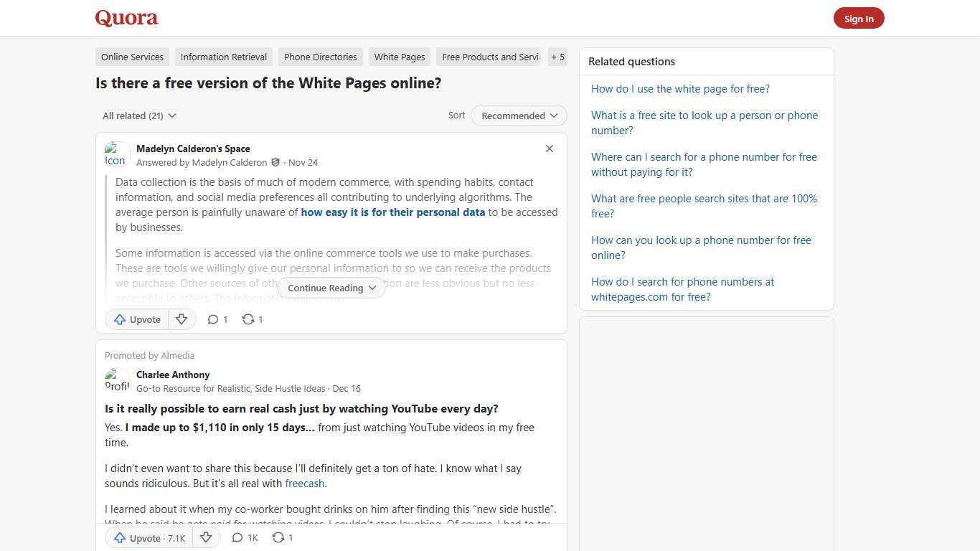The image size is (980, 551).
Task: Click Continue Reading to expand the answer
Action: [x=331, y=288]
